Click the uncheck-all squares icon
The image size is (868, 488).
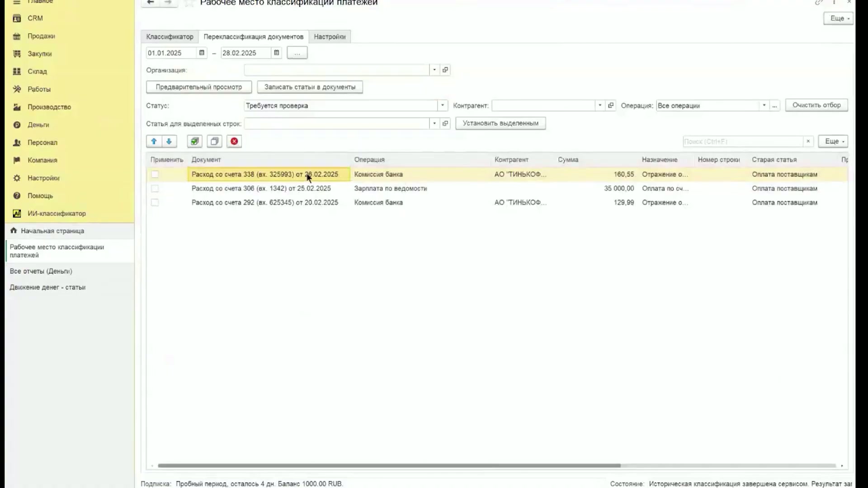pyautogui.click(x=215, y=141)
